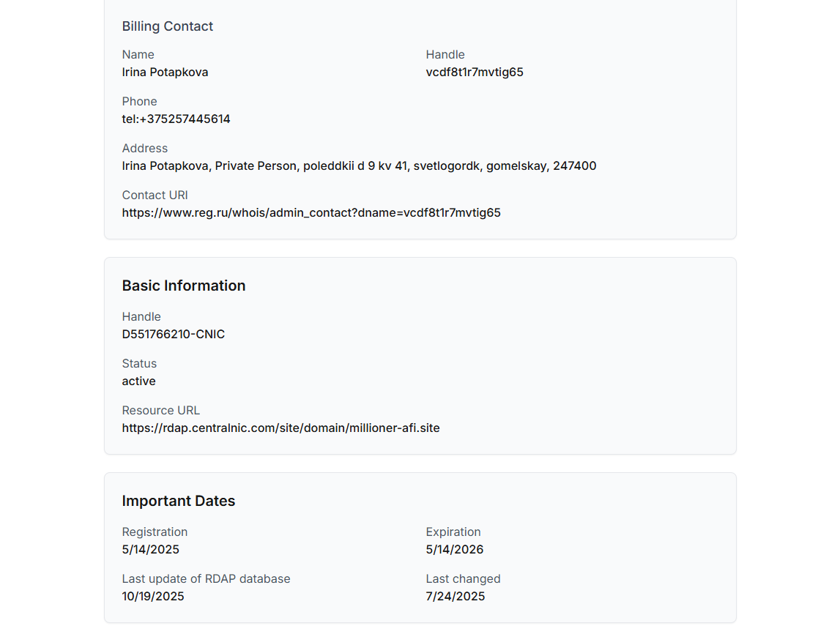The width and height of the screenshot is (840, 626).
Task: Click the Resource URL label
Action: point(161,411)
